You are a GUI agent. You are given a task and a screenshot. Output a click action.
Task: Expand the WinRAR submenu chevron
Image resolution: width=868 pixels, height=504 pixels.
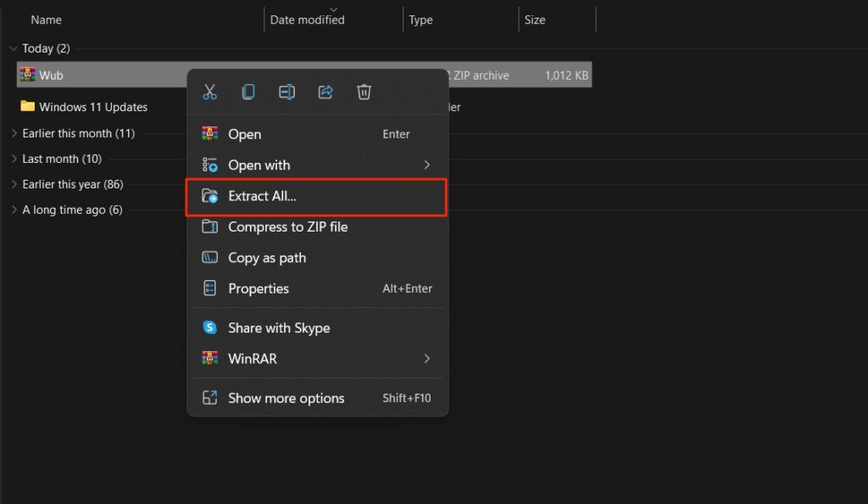[x=426, y=358]
